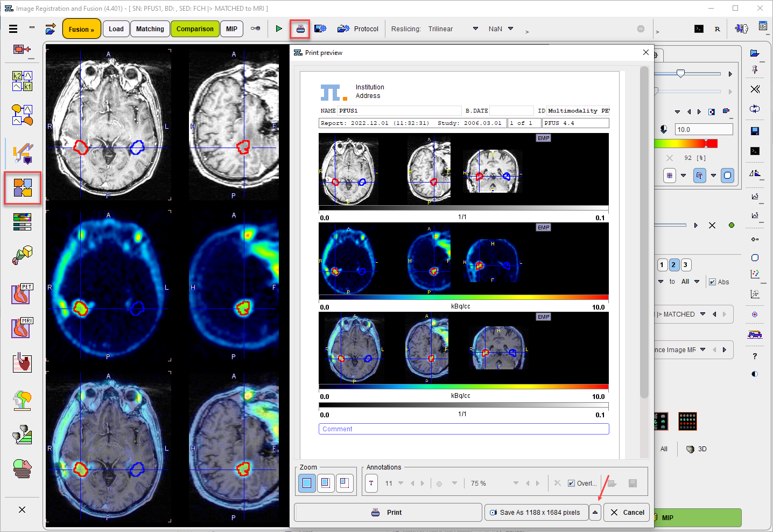Click the pin icon in right toolbar

click(755, 70)
